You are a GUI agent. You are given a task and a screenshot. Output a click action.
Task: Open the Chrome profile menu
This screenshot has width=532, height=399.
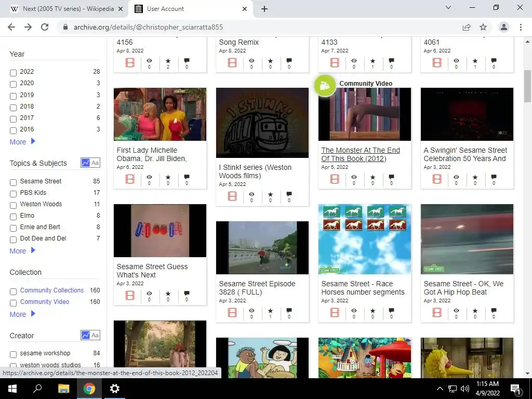pos(504,27)
